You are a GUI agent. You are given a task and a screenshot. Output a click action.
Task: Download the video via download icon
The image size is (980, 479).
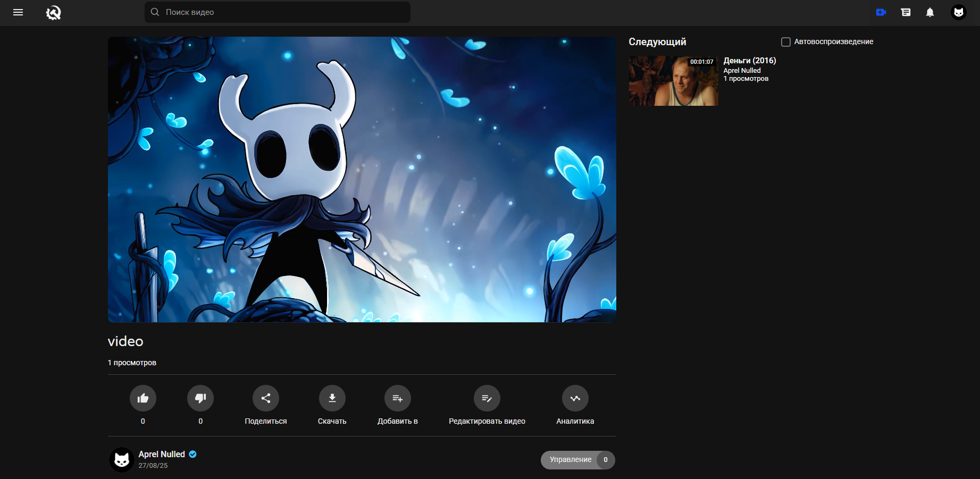(332, 398)
